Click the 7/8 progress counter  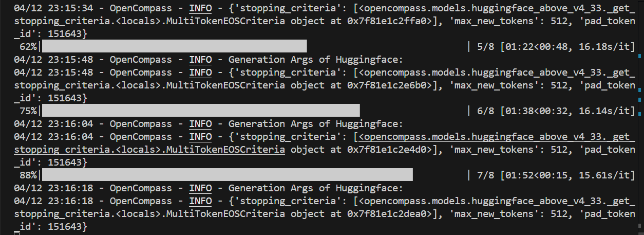486,175
